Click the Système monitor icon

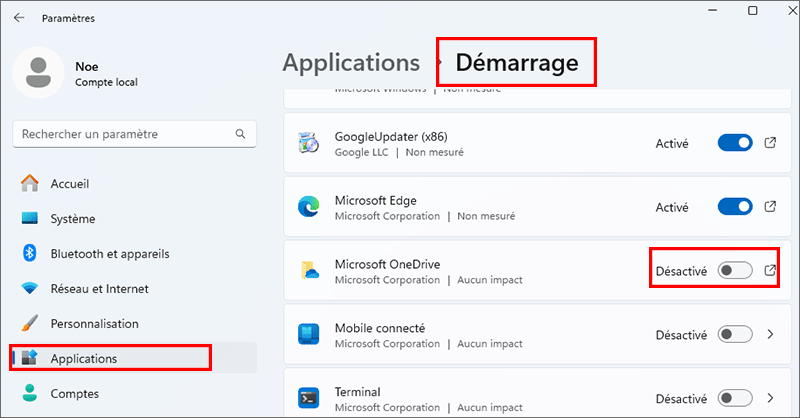pos(30,218)
